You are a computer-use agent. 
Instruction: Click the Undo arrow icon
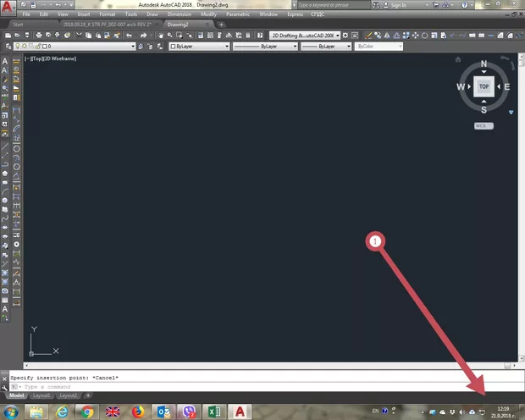129,36
